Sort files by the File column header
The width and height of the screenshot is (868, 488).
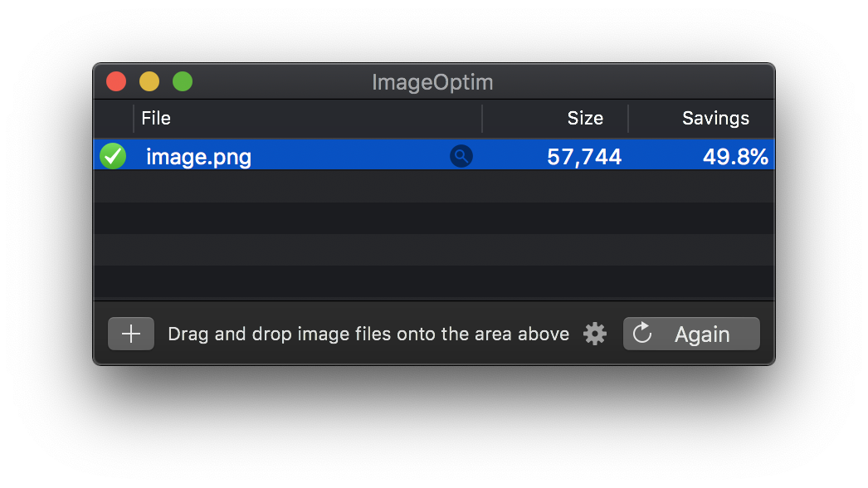[156, 118]
